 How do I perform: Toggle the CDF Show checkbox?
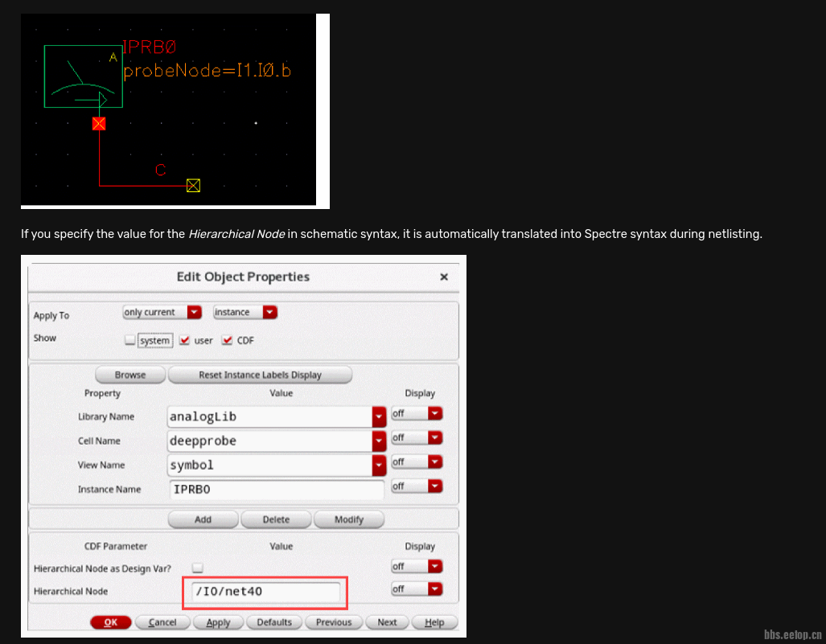click(x=227, y=340)
